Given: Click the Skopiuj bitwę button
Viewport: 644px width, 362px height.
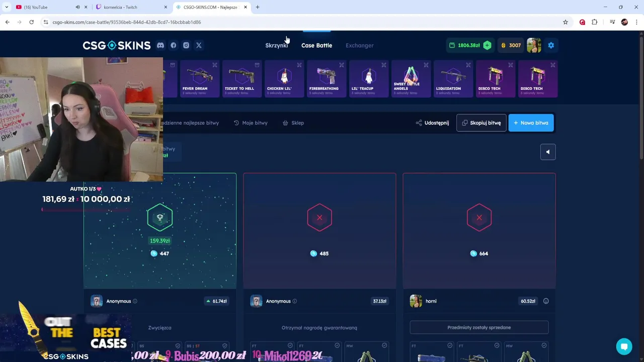Looking at the screenshot, I should [481, 123].
